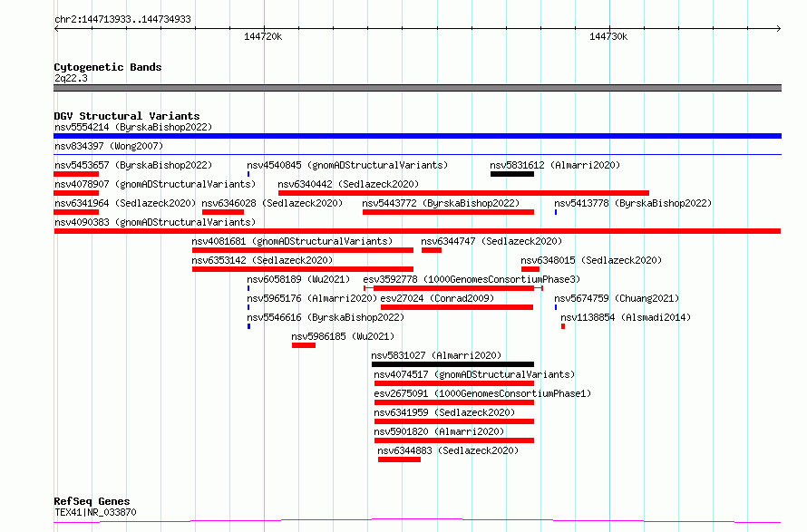Screen dimensions: 807x532
Task: Open nsv5965176 (Almarri2020) label
Action: pos(312,298)
